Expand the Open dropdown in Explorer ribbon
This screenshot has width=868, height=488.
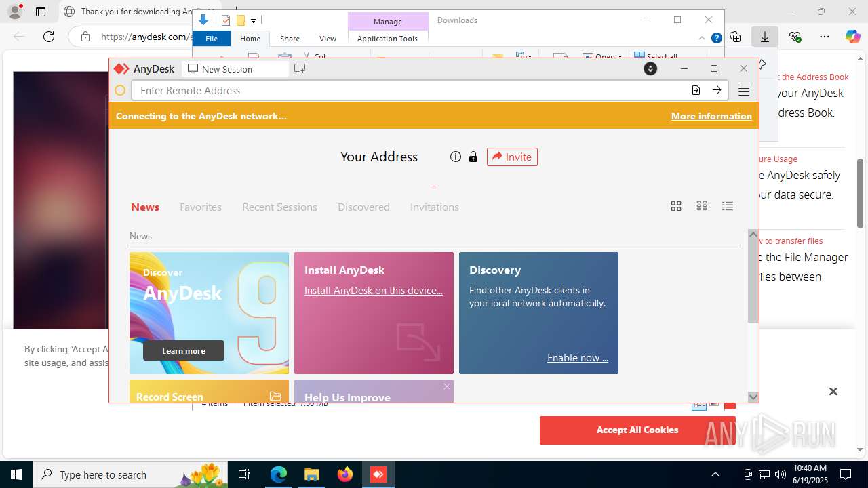pos(620,57)
